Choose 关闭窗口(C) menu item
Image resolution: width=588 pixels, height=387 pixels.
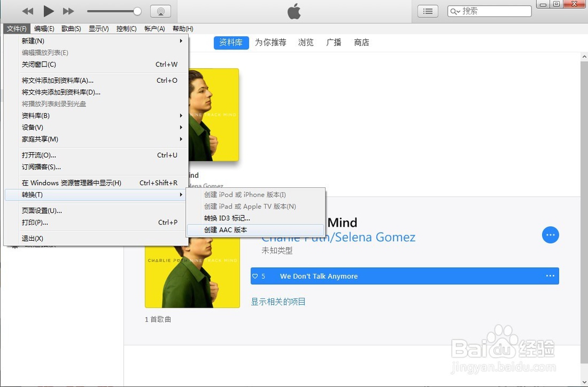coord(96,65)
